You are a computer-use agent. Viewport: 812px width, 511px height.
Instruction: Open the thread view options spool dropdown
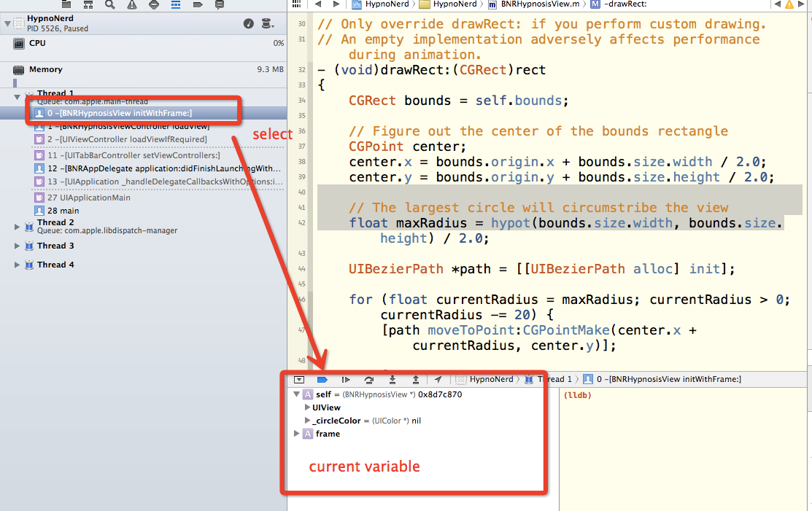(x=267, y=23)
